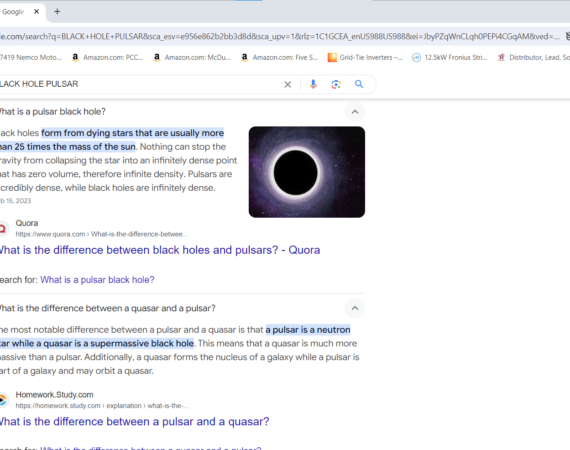Open Distributor, Lead bookmark
The width and height of the screenshot is (570, 450).
point(533,57)
